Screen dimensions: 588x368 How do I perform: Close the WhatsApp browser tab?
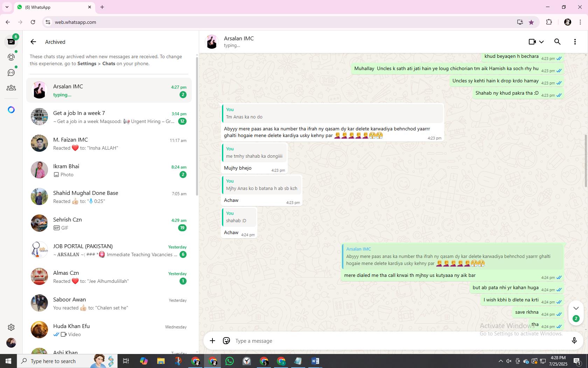[x=90, y=7]
